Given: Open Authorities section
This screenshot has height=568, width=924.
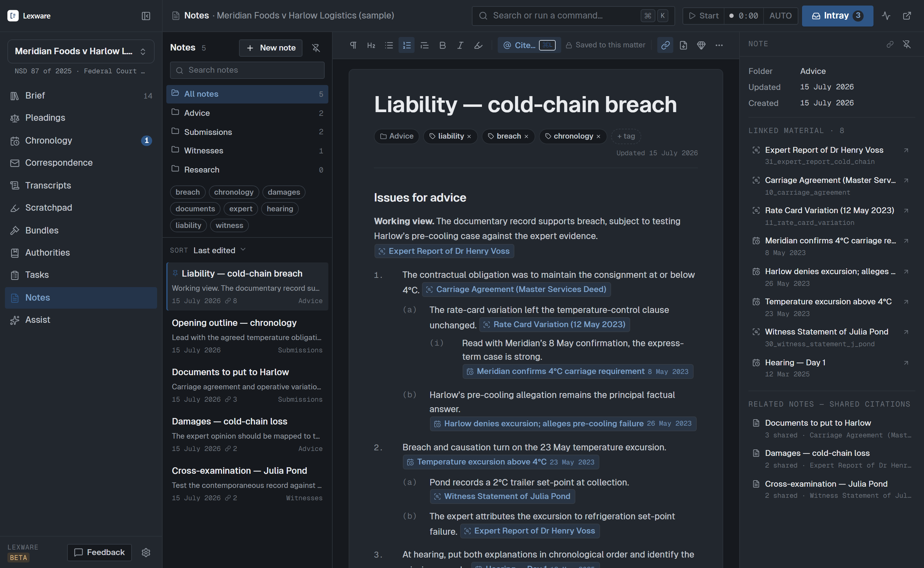Looking at the screenshot, I should (81, 253).
